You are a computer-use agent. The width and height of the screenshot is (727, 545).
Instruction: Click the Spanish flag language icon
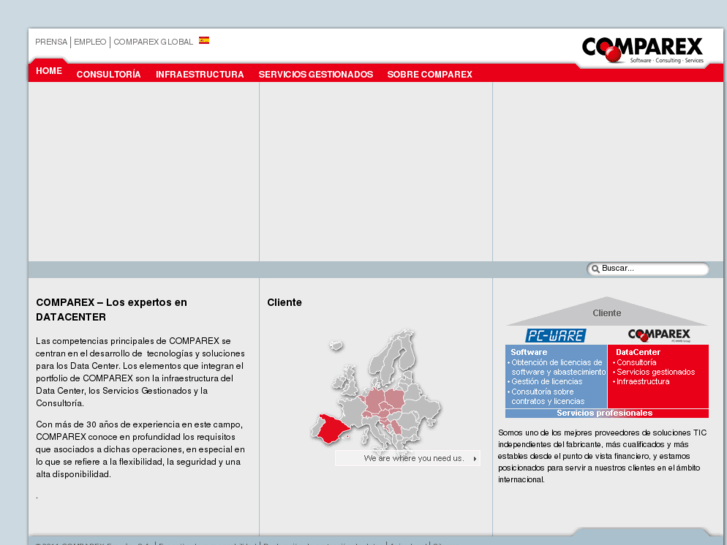pos(204,40)
